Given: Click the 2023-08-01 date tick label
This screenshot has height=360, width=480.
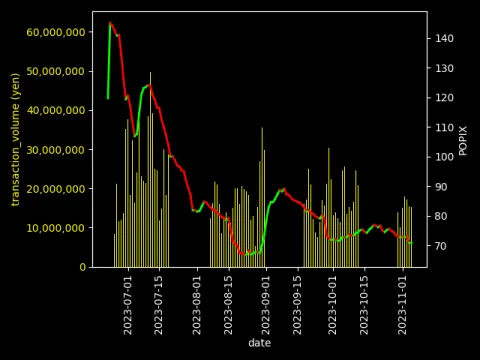Looking at the screenshot, I should click(197, 305).
